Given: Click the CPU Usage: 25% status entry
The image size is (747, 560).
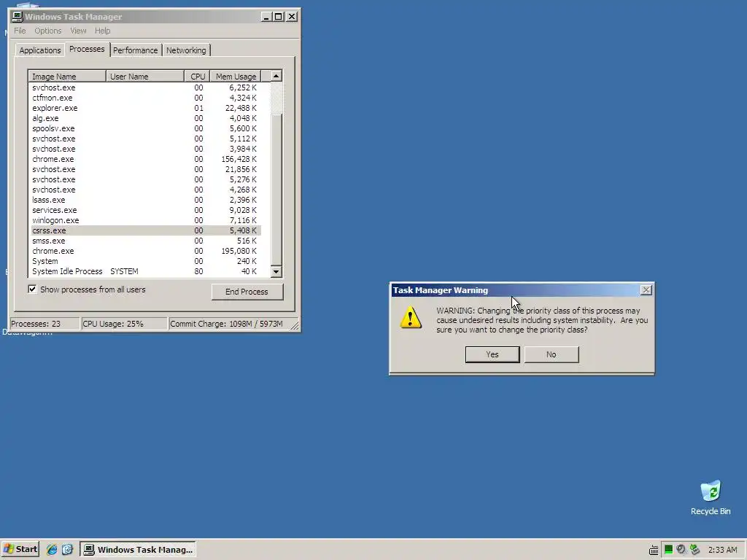Looking at the screenshot, I should [125, 324].
